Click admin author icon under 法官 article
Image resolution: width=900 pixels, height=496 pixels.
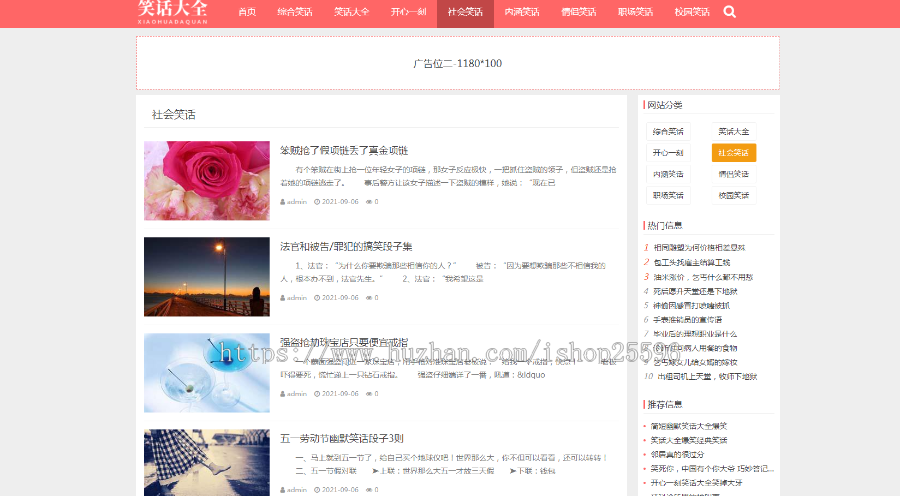[x=283, y=298]
